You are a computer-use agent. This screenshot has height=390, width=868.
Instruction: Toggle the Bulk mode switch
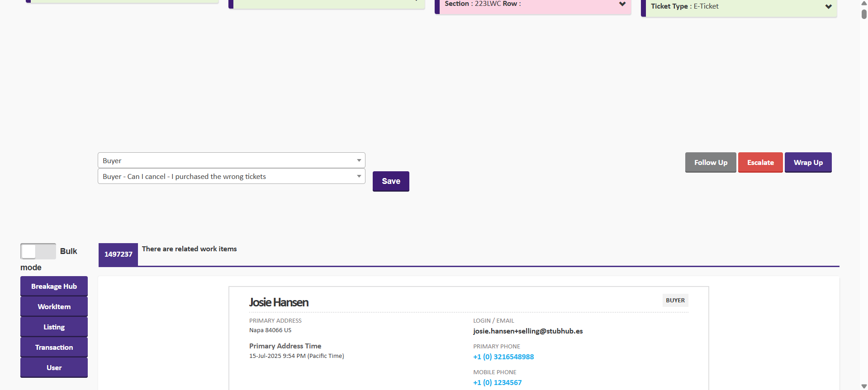coord(38,251)
